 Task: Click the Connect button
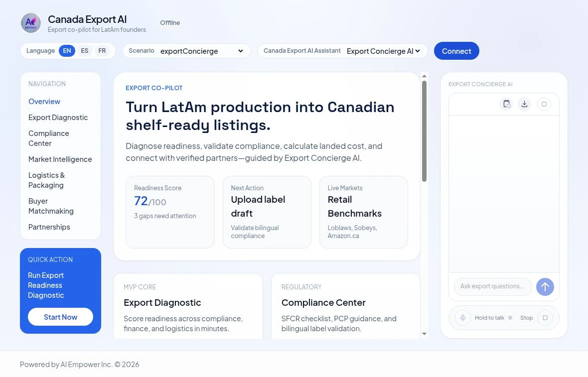point(456,51)
